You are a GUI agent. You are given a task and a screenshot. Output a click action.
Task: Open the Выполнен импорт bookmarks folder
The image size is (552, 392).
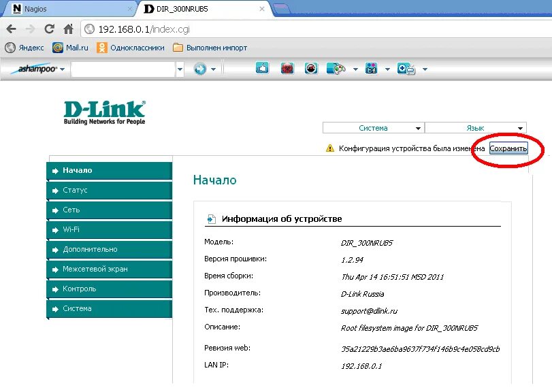(x=210, y=48)
